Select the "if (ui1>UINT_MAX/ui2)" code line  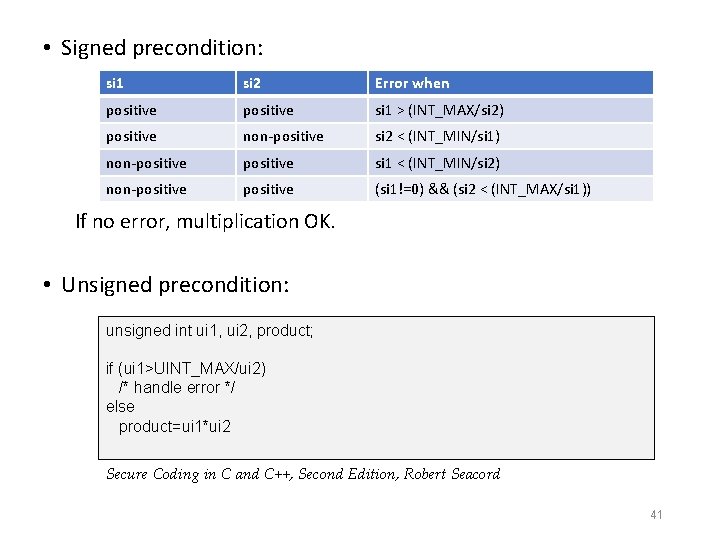(186, 368)
